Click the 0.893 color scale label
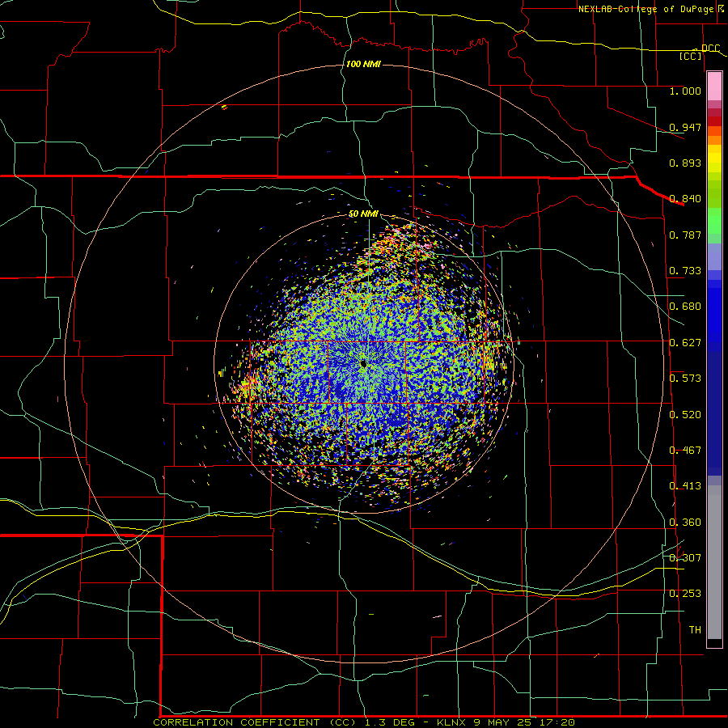This screenshot has height=728, width=728. [x=685, y=163]
